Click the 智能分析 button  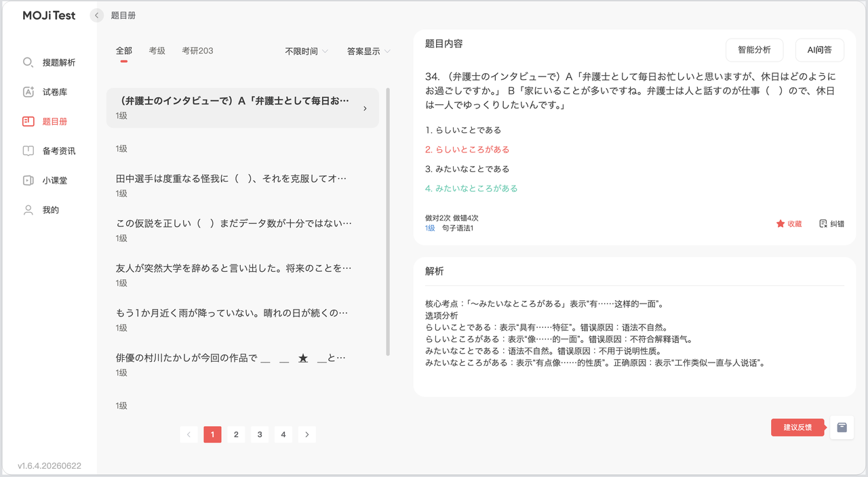[x=754, y=49]
